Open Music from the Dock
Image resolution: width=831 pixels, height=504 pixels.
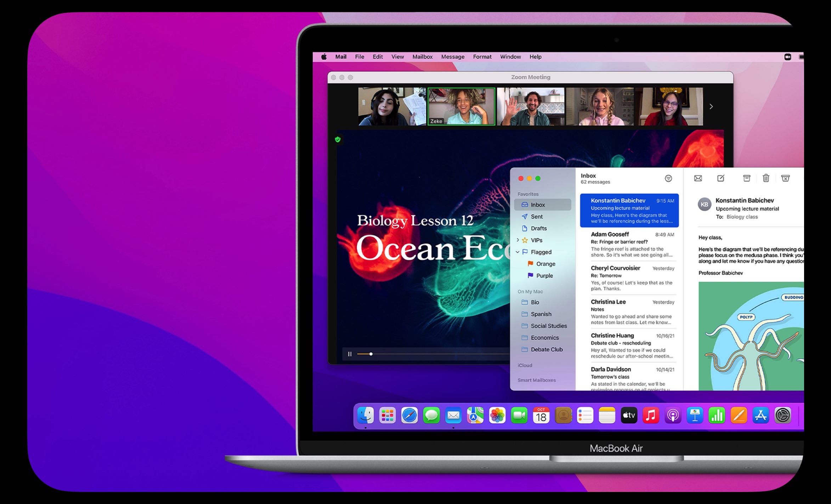(651, 416)
